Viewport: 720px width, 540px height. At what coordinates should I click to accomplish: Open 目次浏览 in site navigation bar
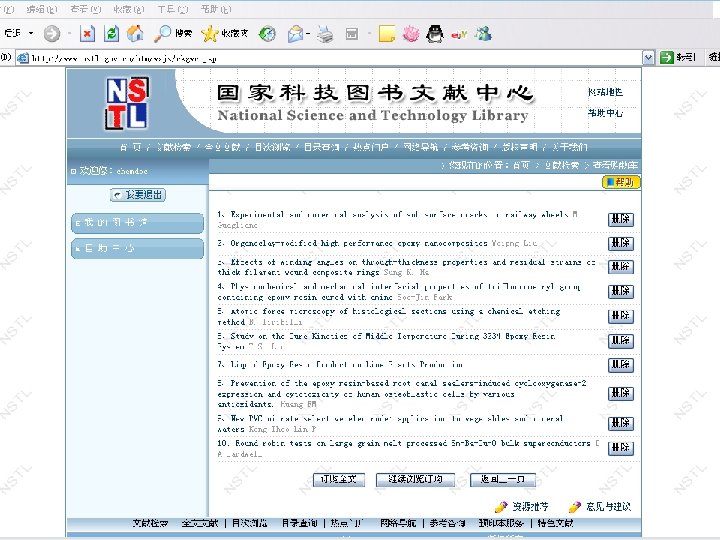tap(273, 147)
